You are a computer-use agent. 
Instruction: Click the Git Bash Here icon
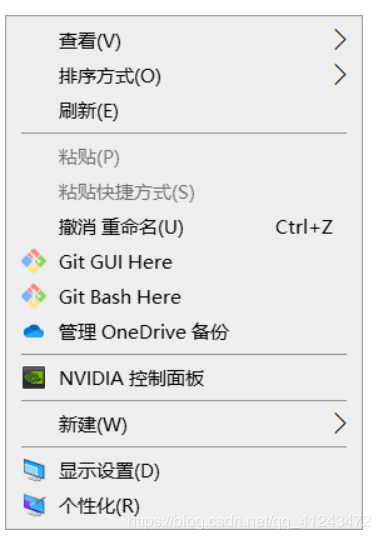33,296
